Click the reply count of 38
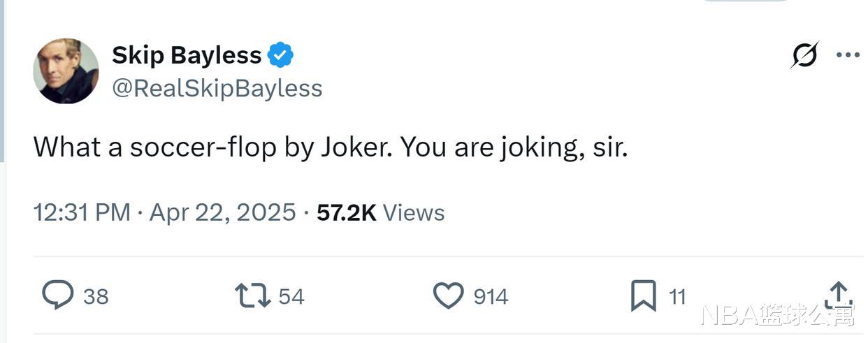The height and width of the screenshot is (343, 868). pos(96,297)
